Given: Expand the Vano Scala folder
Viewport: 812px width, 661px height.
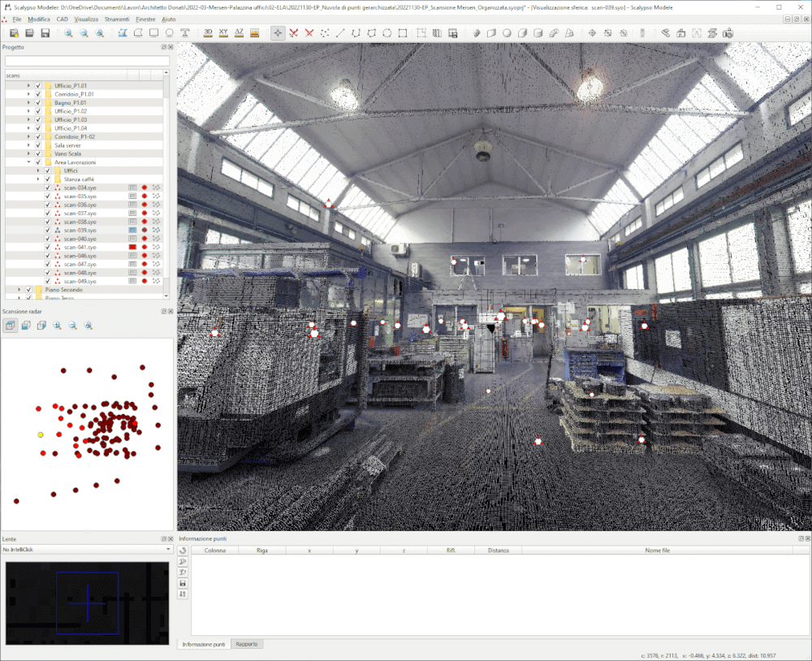Looking at the screenshot, I should click(28, 153).
